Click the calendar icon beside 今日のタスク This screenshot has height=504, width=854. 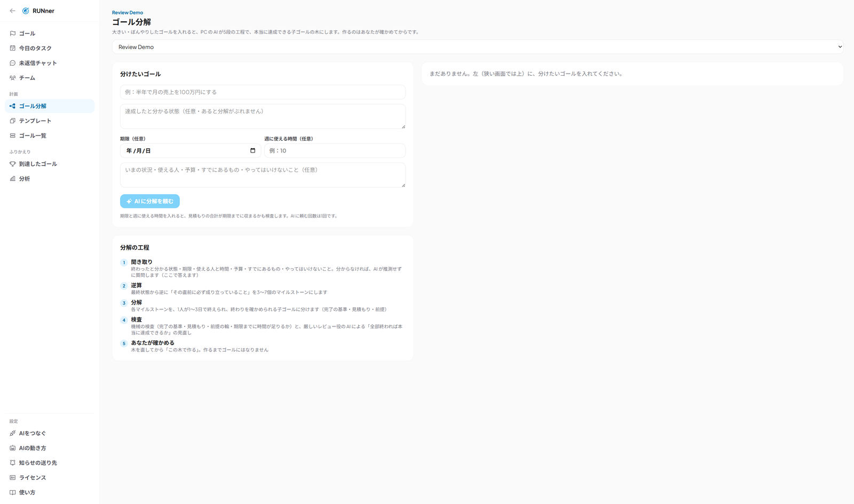(x=13, y=48)
